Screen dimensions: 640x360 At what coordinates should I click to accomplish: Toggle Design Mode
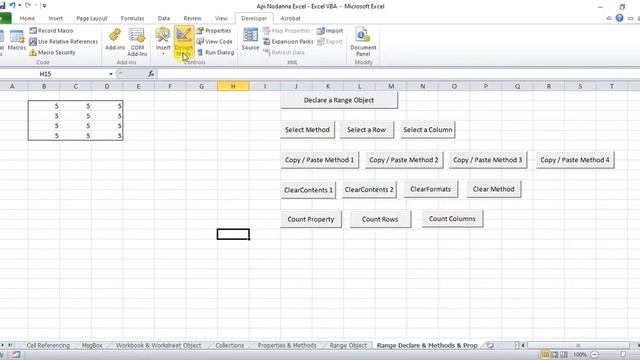coord(184,42)
